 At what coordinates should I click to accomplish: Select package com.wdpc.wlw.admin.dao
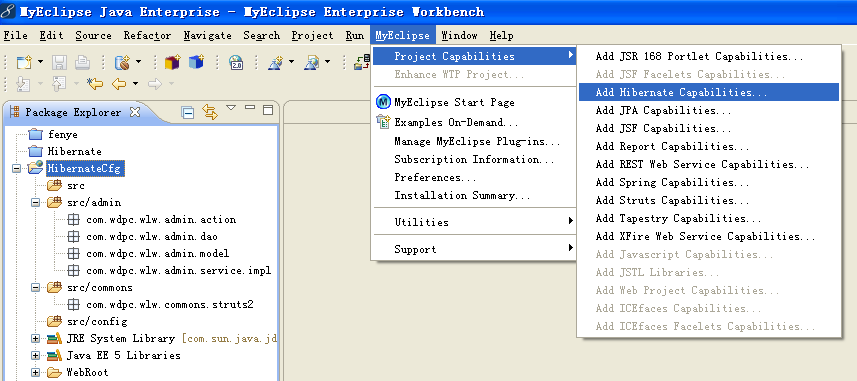coord(152,236)
